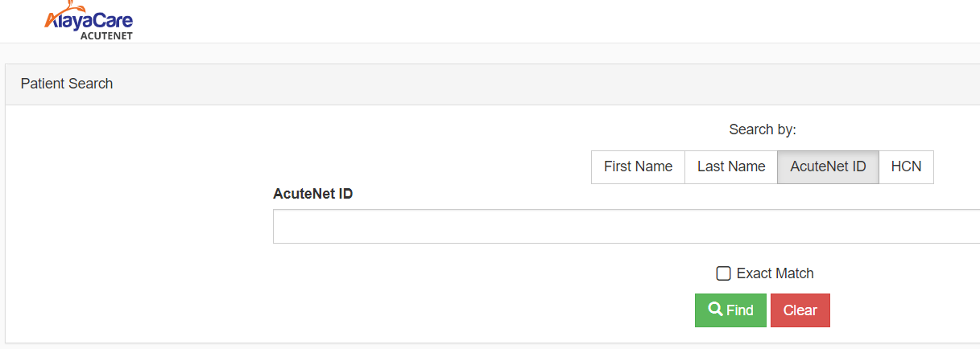Click the 'Search by:' label

click(x=763, y=129)
